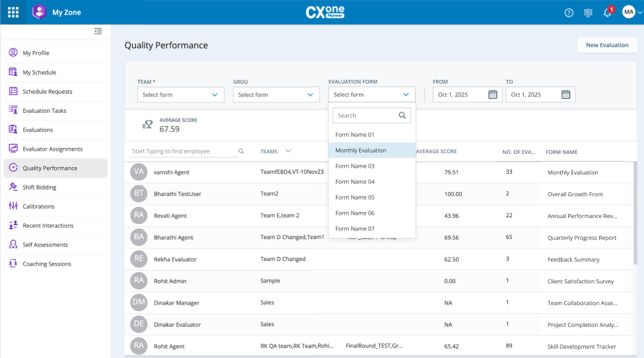Expand the Group select form dropdown

[276, 94]
